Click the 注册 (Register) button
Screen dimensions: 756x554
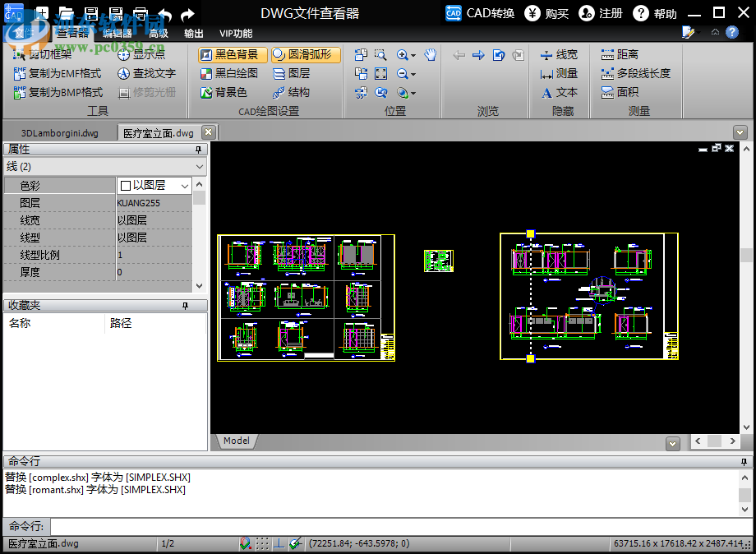point(602,13)
